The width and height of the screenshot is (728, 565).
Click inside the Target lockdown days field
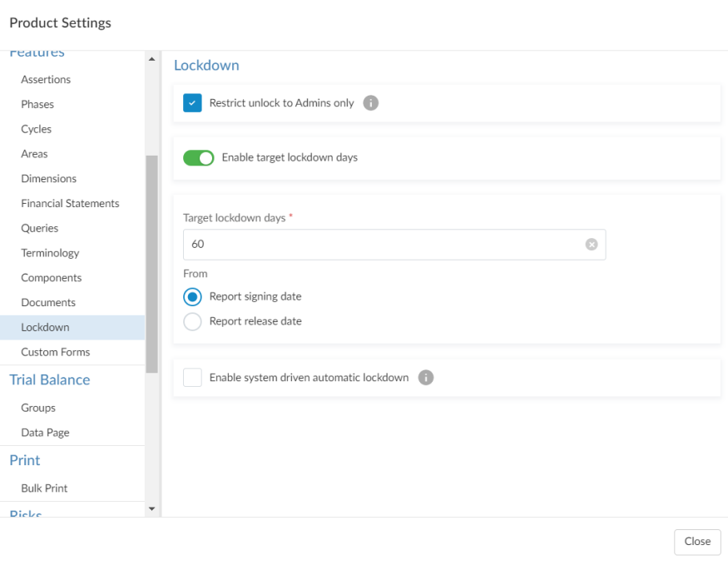click(333, 244)
